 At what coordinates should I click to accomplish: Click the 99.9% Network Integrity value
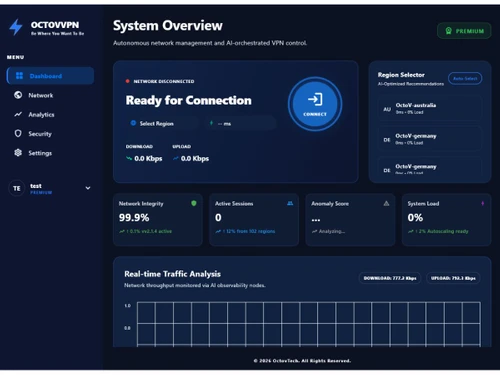[134, 218]
